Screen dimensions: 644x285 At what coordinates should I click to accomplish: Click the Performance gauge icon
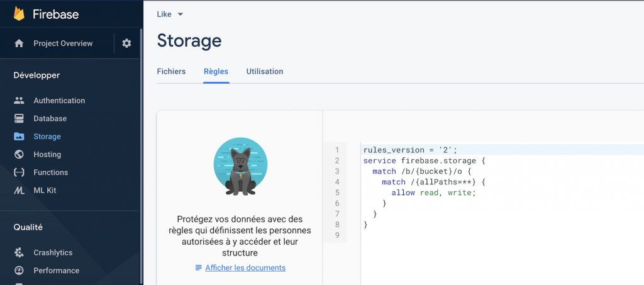coord(19,271)
